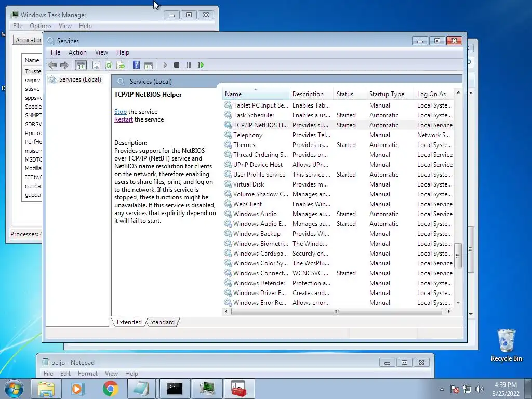Open Help menu in Services window

pos(123,52)
